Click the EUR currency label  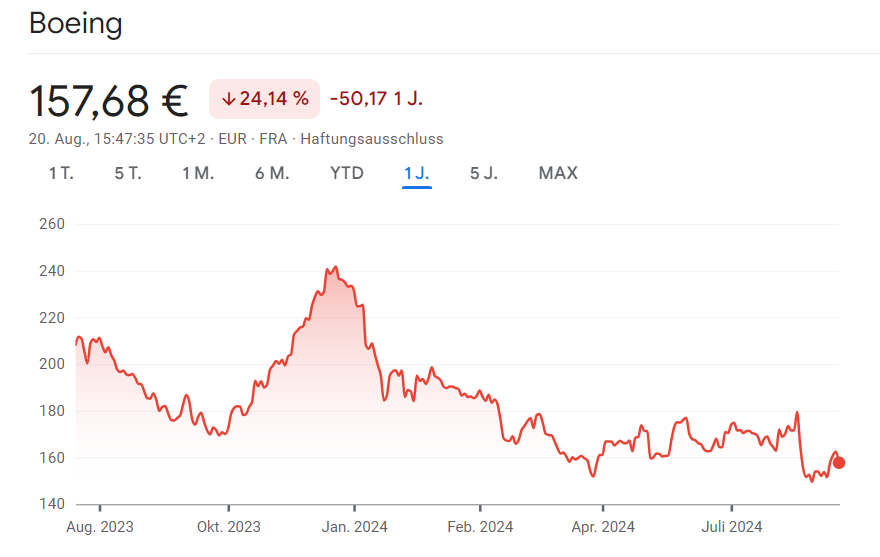[x=232, y=139]
